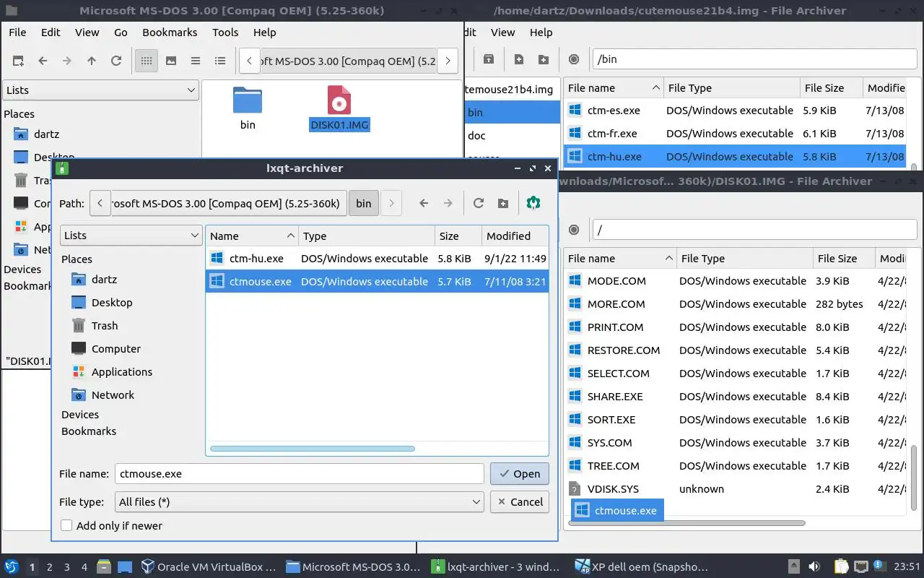Viewport: 924px width, 578px height.
Task: Click right path scroll chevron in file manager
Action: point(448,61)
